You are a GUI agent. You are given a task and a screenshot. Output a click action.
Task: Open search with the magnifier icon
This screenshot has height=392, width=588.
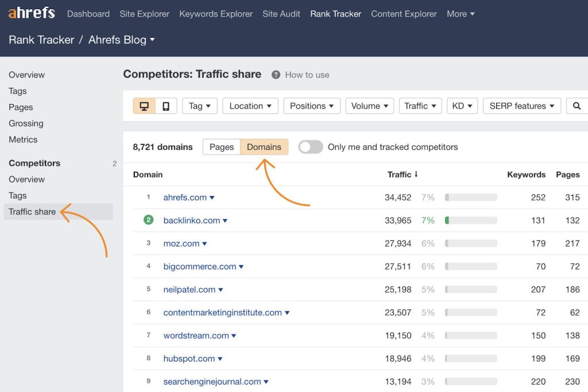577,106
